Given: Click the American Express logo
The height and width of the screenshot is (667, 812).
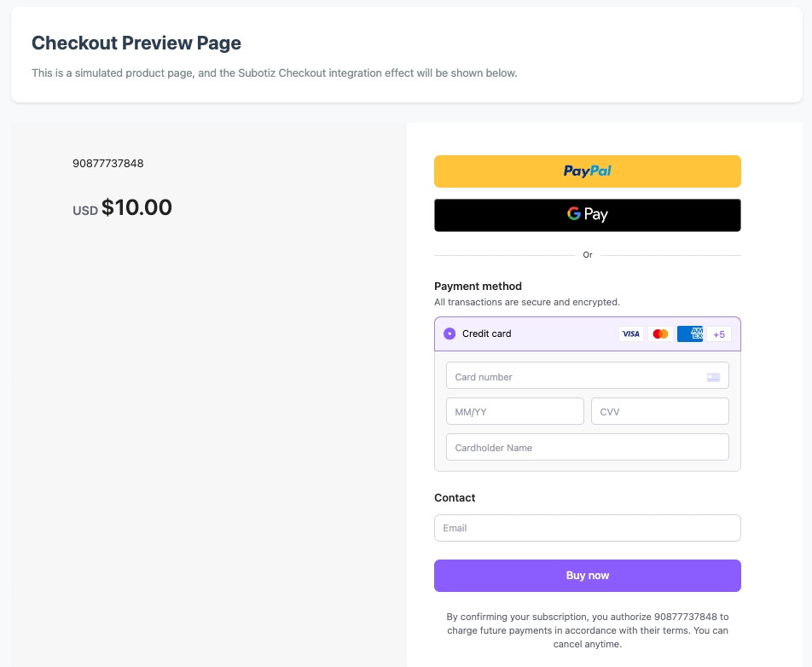Looking at the screenshot, I should point(689,334).
